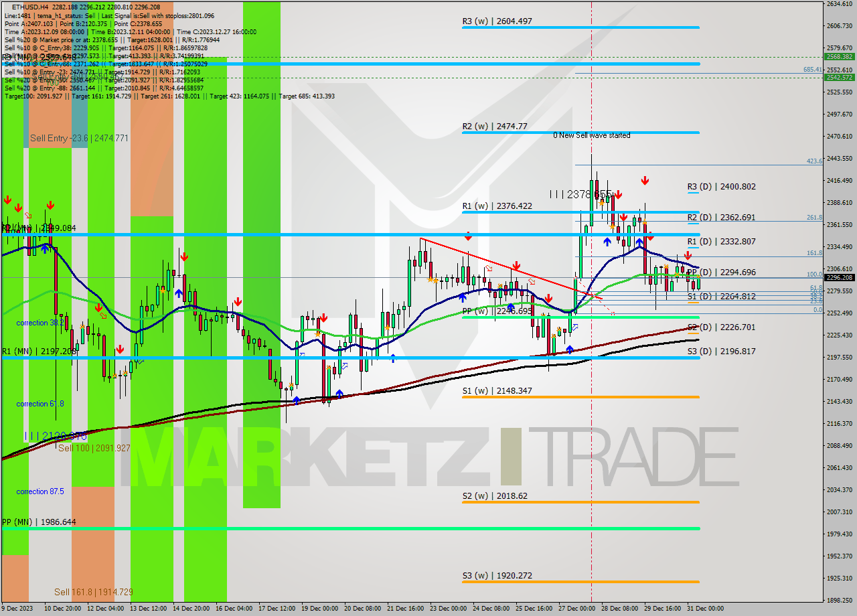Select the S3 (D) | 2196.817 label
The height and width of the screenshot is (616, 857).
coord(721,352)
